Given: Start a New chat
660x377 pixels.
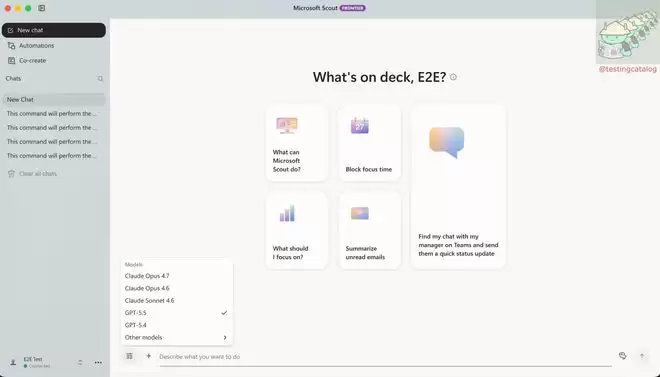Looking at the screenshot, I should coord(54,30).
